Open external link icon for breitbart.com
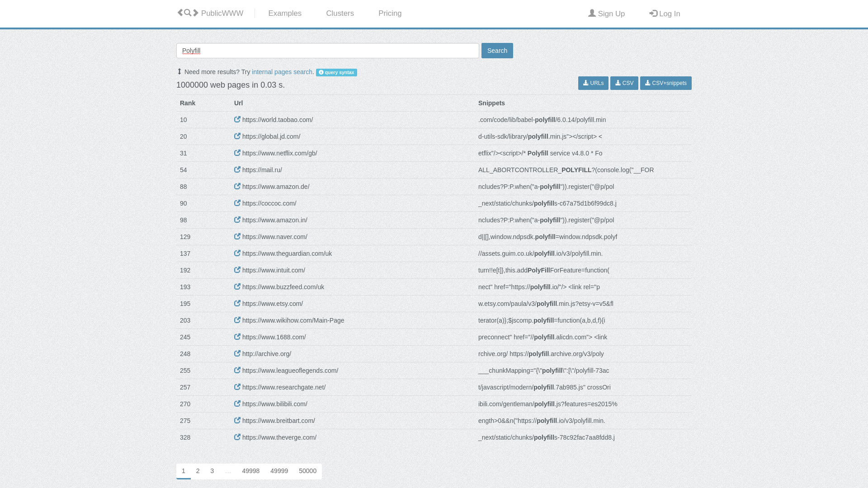The width and height of the screenshot is (868, 488). (x=237, y=421)
